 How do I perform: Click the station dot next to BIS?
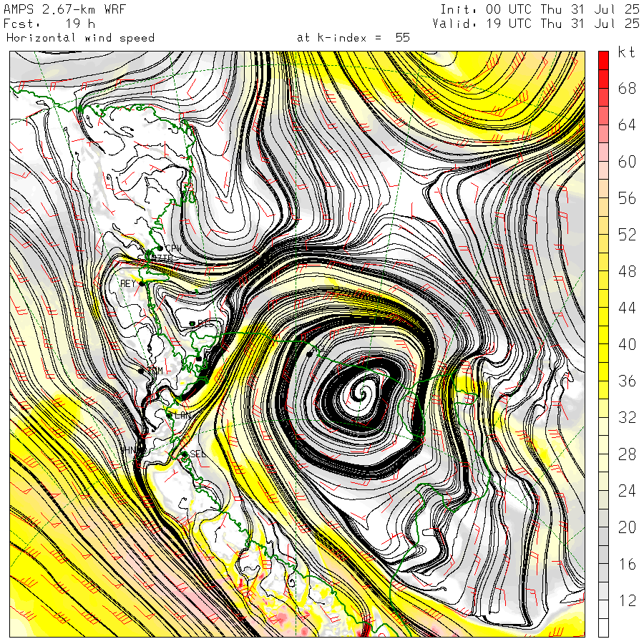pyautogui.click(x=192, y=323)
